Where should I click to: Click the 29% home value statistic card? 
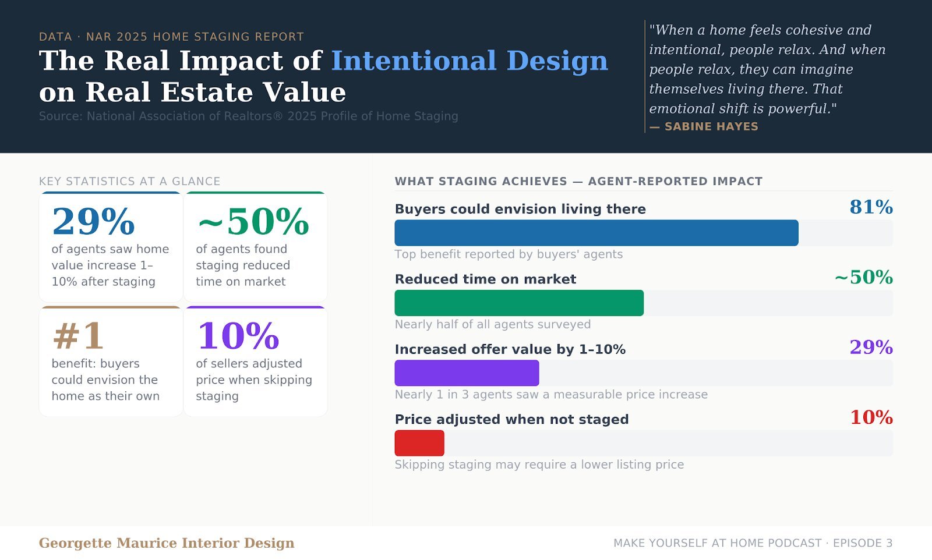tap(111, 247)
